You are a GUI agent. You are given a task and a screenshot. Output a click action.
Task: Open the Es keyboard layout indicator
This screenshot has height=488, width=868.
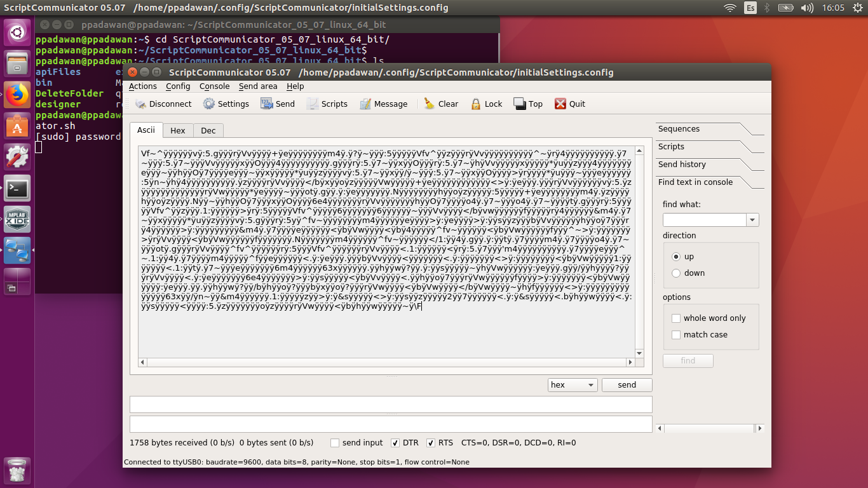(750, 8)
